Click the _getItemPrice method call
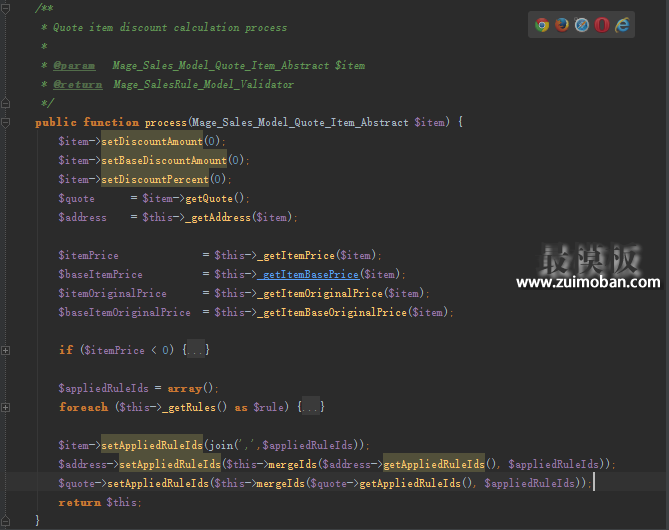The height and width of the screenshot is (530, 669). point(296,256)
